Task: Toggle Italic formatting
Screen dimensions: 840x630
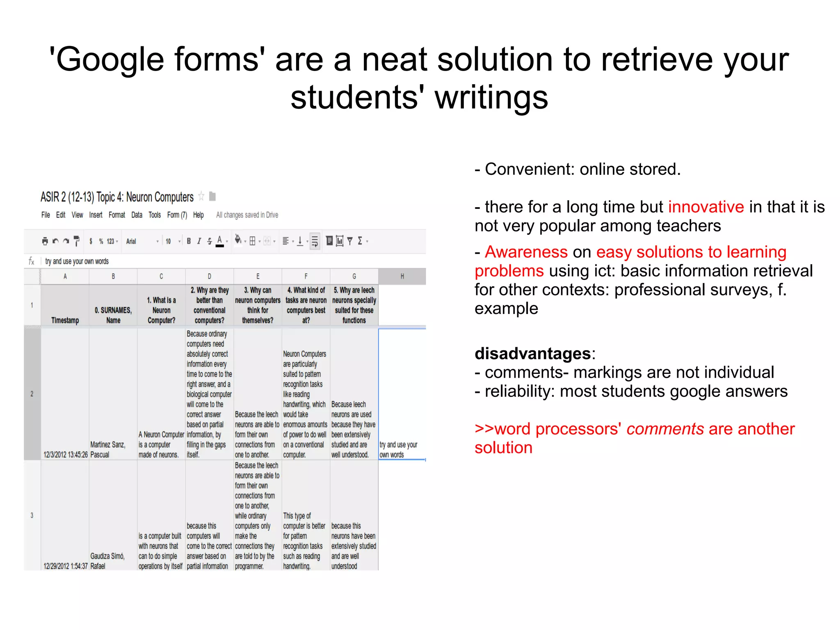Action: [x=199, y=241]
